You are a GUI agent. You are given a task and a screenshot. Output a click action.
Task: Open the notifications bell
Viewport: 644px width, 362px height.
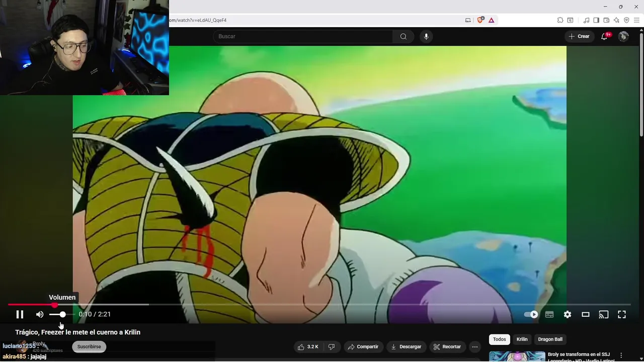point(604,36)
